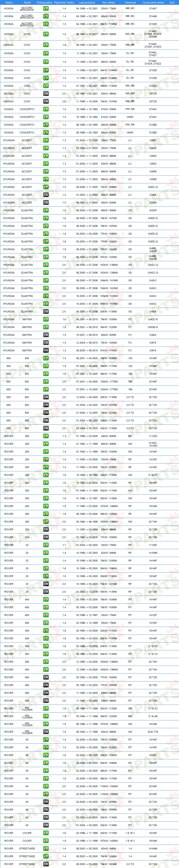Click petrol icon in Rover Coupe 16 K4F row
This screenshot has width=179, height=868.
coord(46,833)
